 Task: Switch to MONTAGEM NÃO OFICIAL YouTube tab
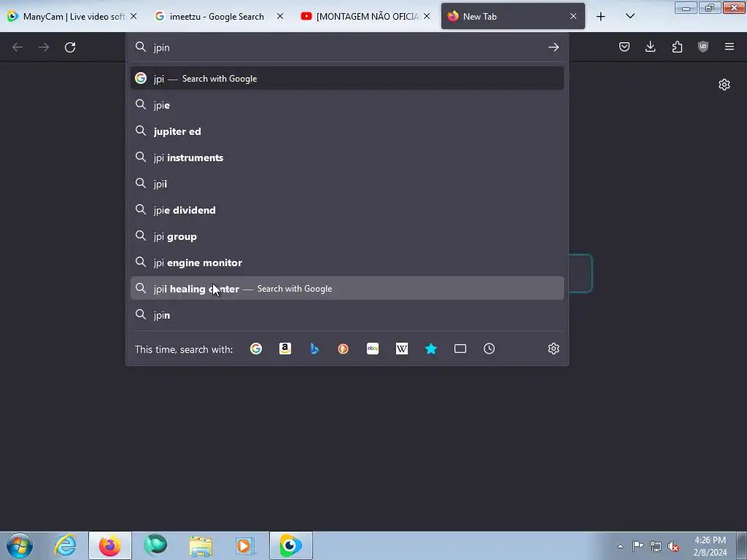pyautogui.click(x=365, y=16)
